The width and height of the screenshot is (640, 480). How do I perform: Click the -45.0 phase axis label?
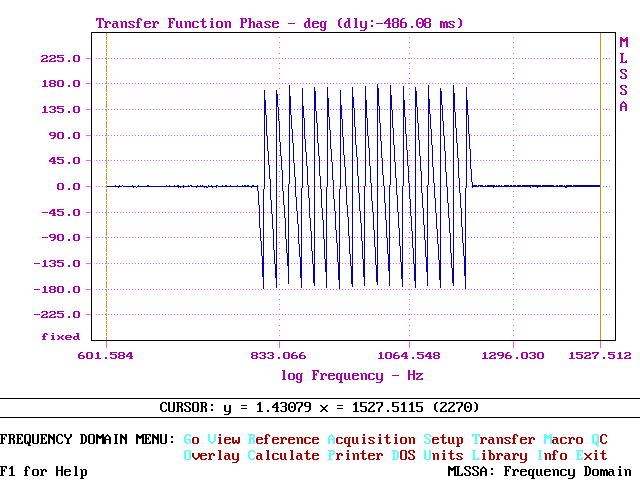(x=61, y=213)
